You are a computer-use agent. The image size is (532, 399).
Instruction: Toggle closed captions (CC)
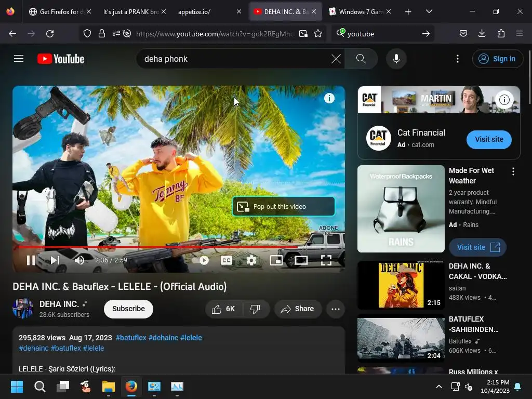pyautogui.click(x=227, y=260)
